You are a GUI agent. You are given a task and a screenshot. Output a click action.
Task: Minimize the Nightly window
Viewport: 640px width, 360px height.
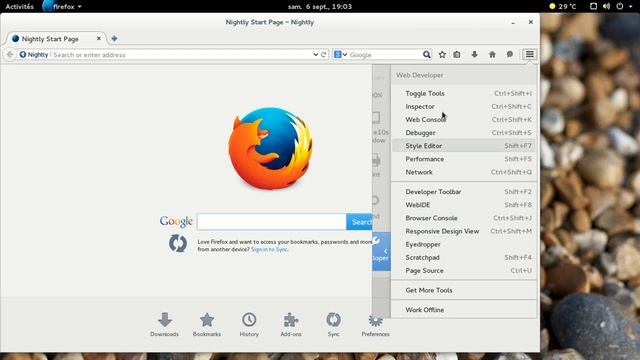(513, 22)
